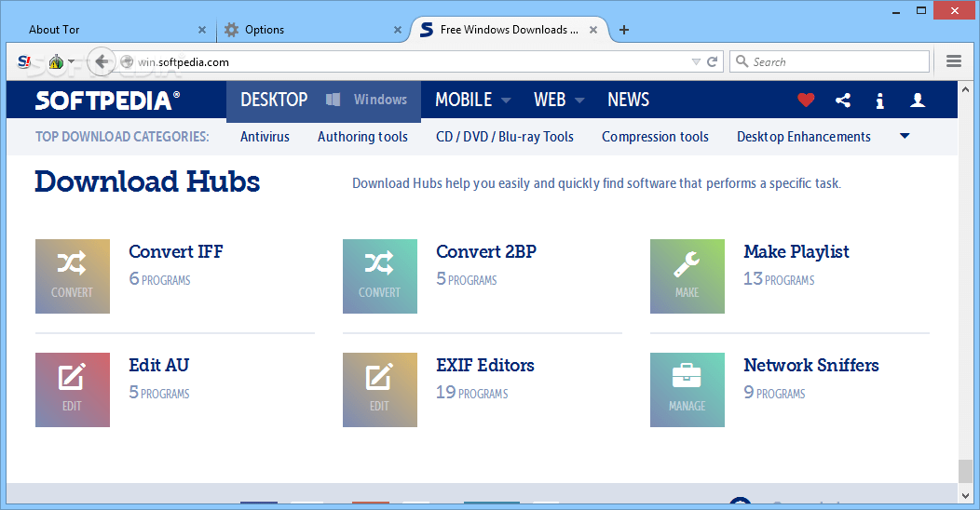Open the user account icon
The width and height of the screenshot is (980, 510).
pyautogui.click(x=917, y=100)
